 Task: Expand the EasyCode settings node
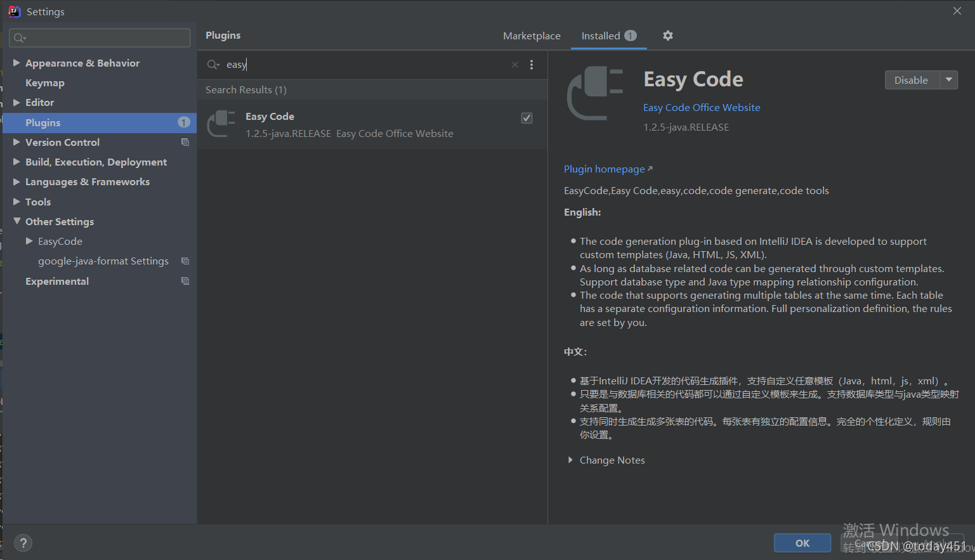[29, 241]
